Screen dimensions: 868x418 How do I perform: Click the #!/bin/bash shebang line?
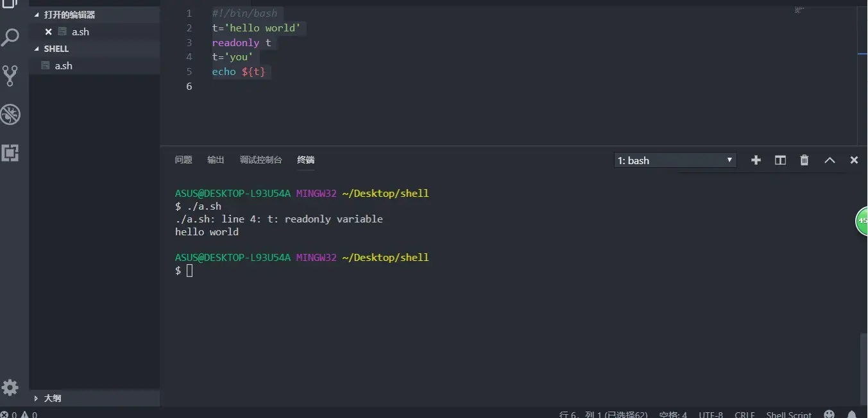coord(245,13)
